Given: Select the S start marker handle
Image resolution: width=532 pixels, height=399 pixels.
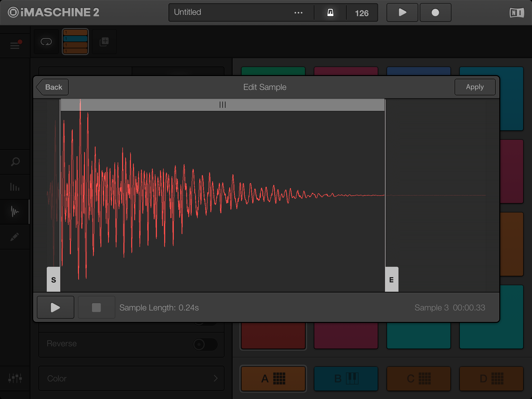Looking at the screenshot, I should point(54,280).
